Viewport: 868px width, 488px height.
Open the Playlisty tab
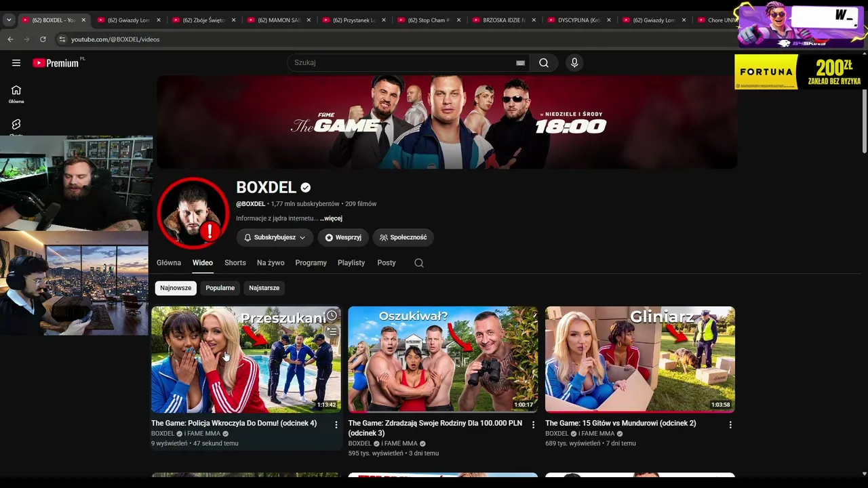[351, 263]
